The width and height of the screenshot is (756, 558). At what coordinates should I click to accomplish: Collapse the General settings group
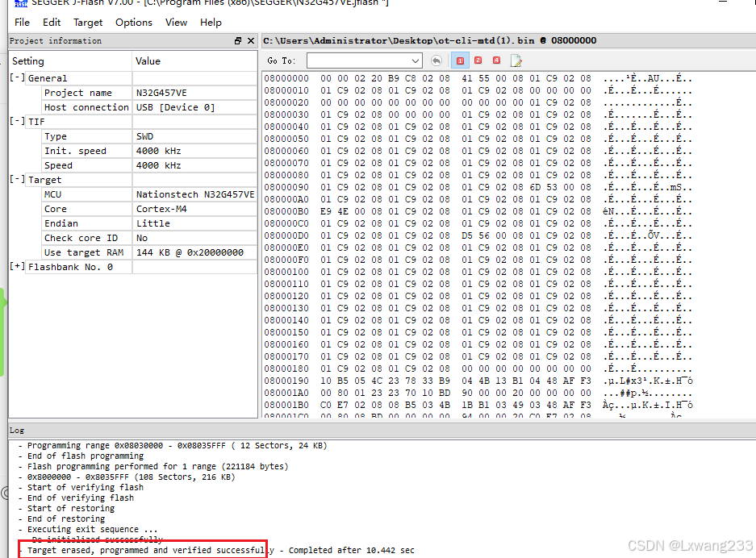18,77
